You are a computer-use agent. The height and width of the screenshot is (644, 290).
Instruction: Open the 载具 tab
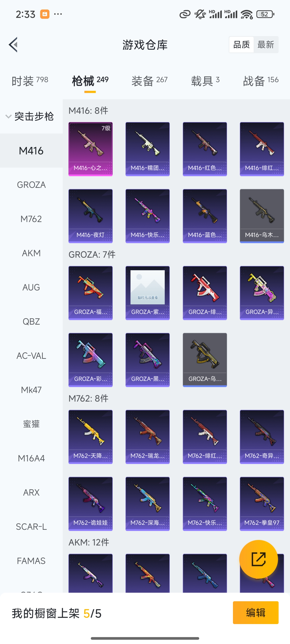(x=205, y=81)
